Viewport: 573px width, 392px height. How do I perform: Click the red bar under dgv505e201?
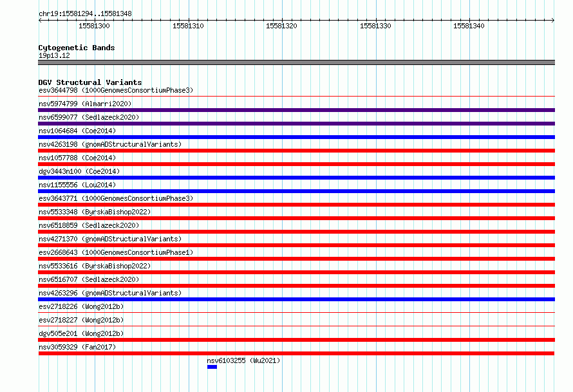tap(296, 340)
